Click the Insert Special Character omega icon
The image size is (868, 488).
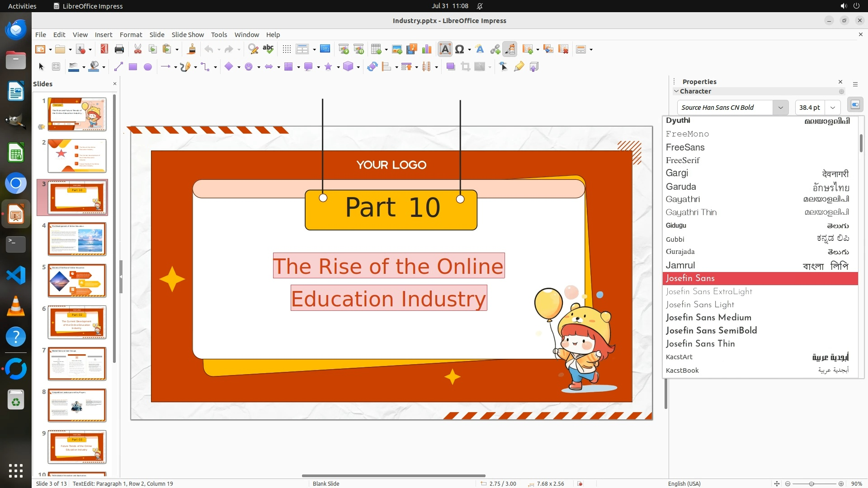click(x=460, y=49)
